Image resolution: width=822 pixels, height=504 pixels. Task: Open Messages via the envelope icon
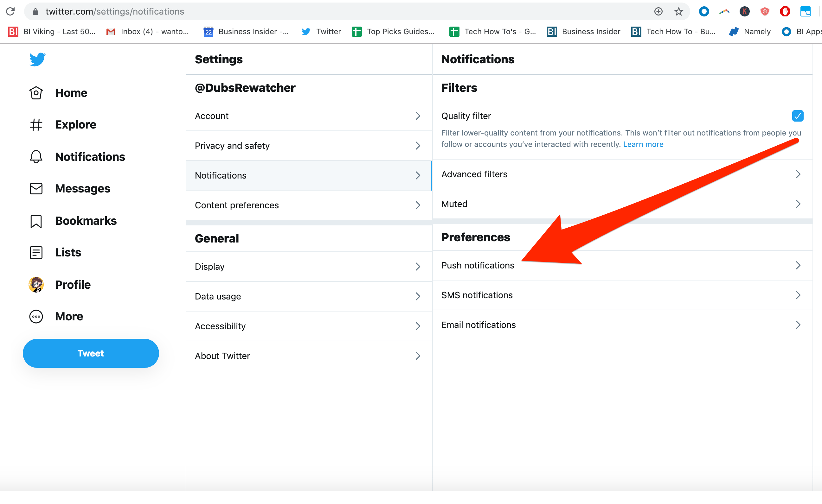coord(36,189)
